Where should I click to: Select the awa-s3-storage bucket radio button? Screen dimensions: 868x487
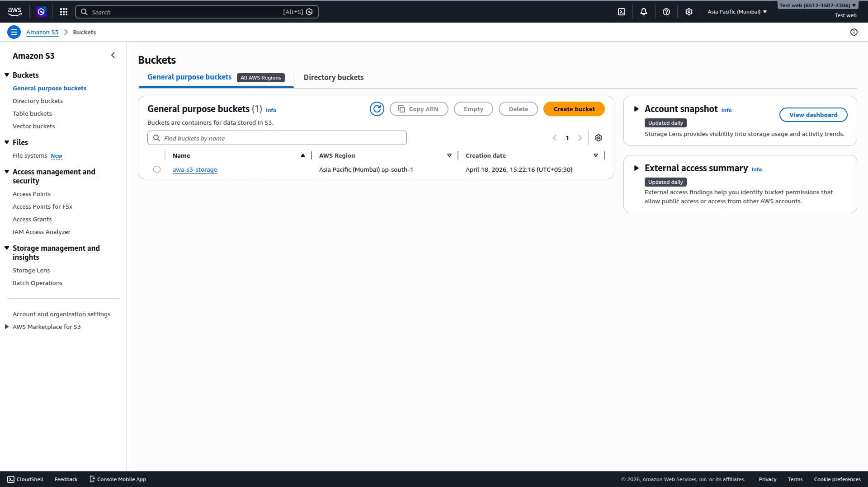click(x=157, y=169)
